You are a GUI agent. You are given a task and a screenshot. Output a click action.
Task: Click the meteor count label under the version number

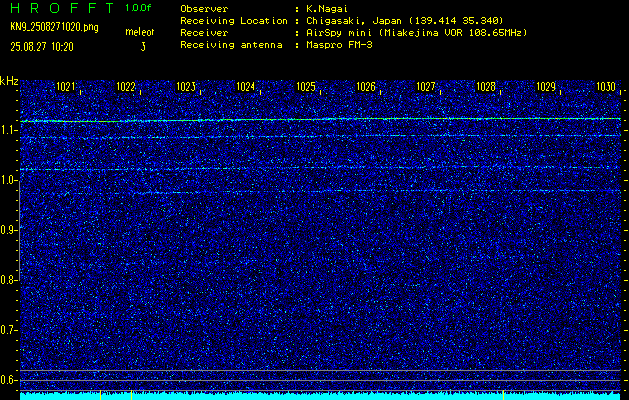coord(140,32)
